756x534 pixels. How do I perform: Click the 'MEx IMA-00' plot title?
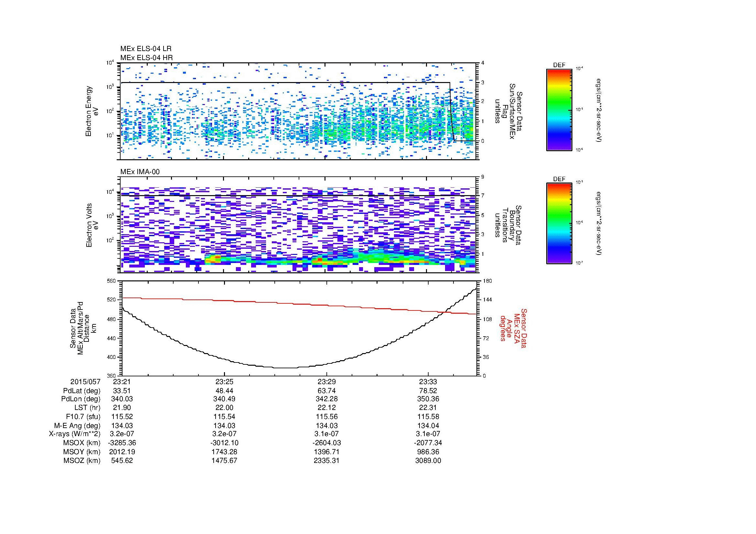pos(140,172)
